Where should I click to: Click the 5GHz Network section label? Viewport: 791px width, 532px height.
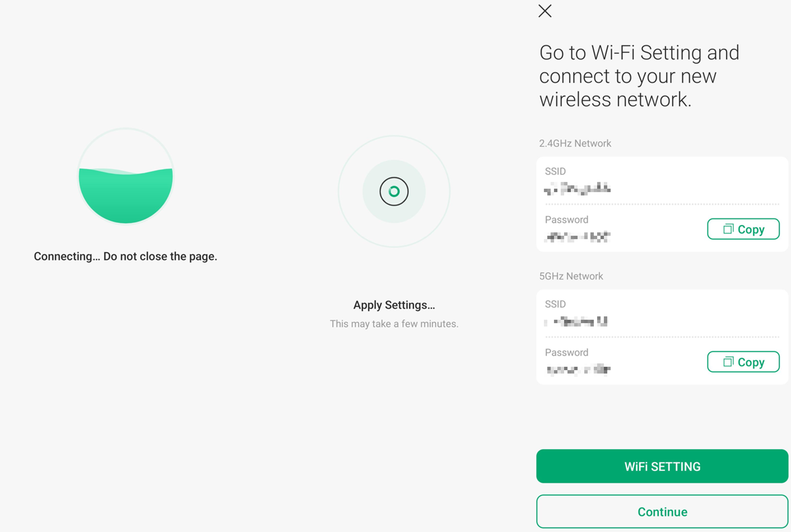coord(571,276)
